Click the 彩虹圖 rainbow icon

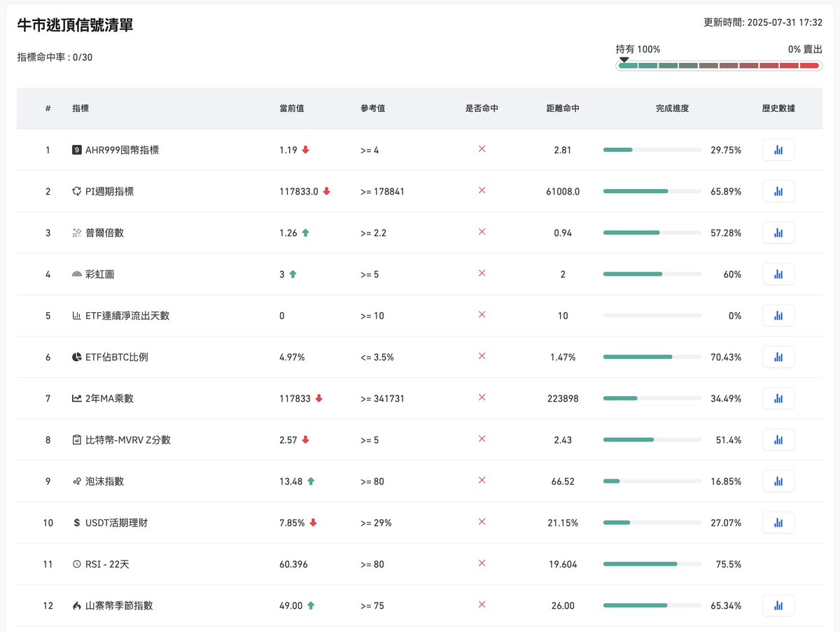77,274
